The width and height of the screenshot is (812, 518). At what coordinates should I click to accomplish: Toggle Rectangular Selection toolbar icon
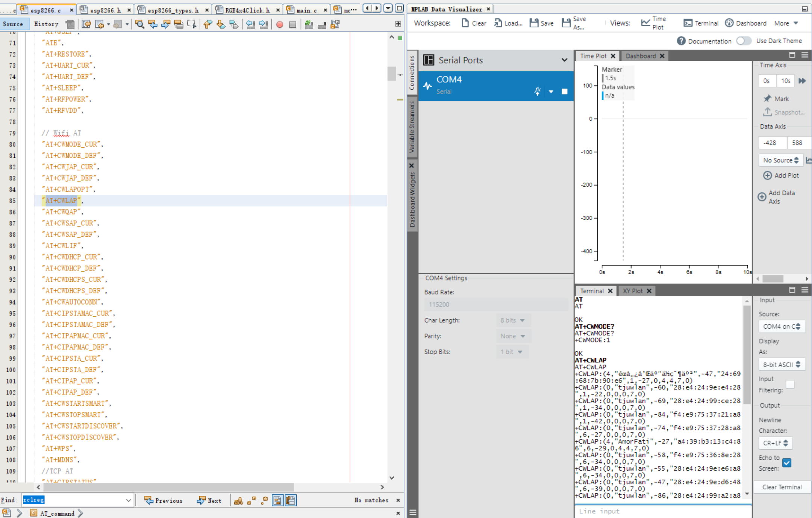click(192, 24)
